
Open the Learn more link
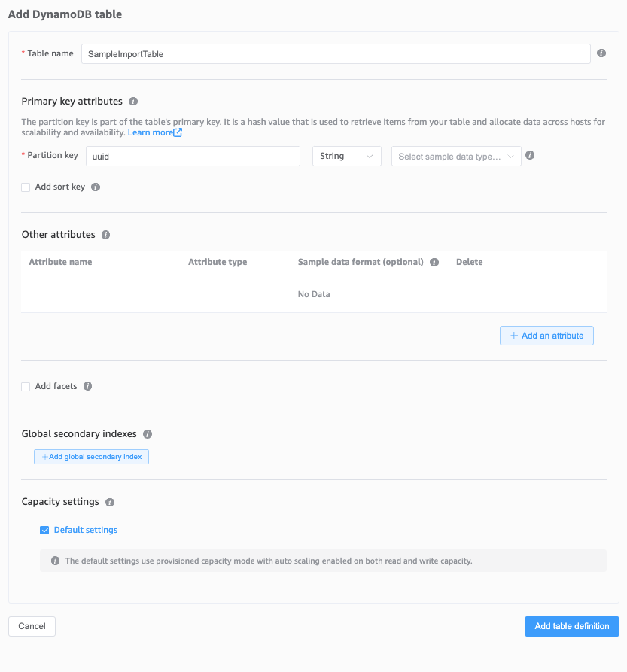(154, 132)
